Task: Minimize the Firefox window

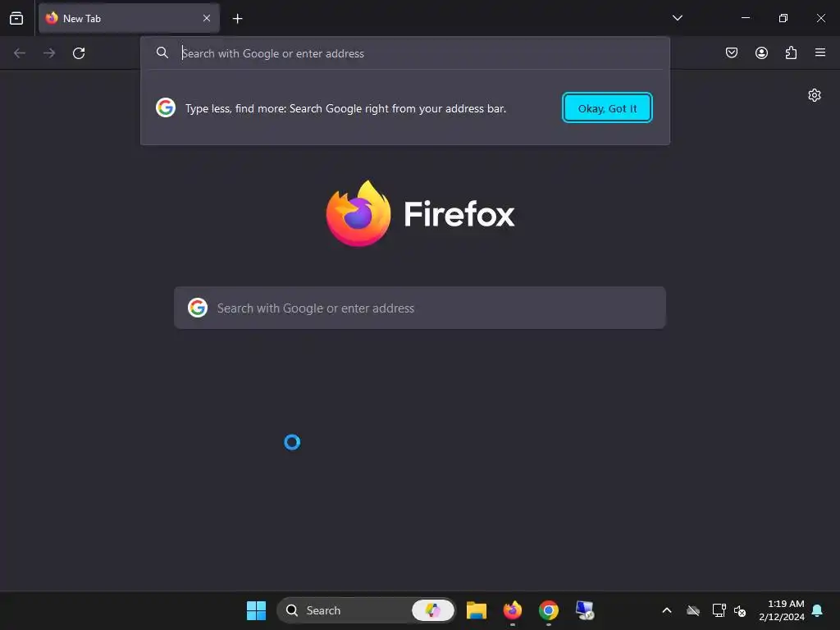Action: coord(745,18)
